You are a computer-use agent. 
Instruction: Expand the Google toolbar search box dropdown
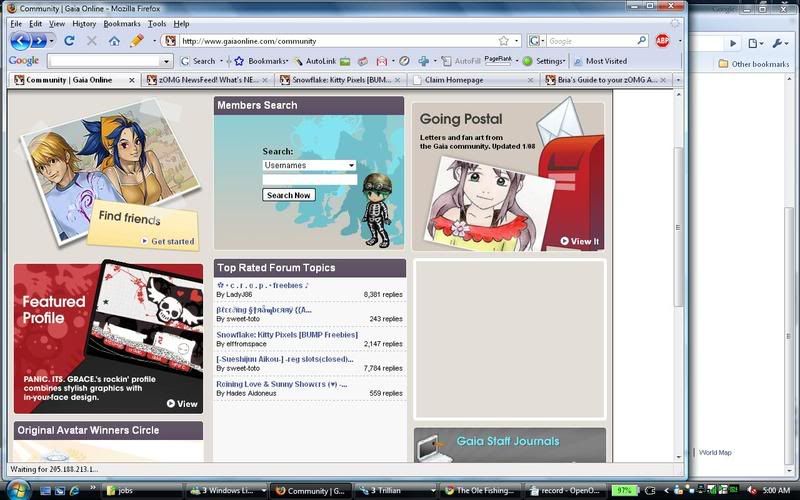pyautogui.click(x=166, y=62)
